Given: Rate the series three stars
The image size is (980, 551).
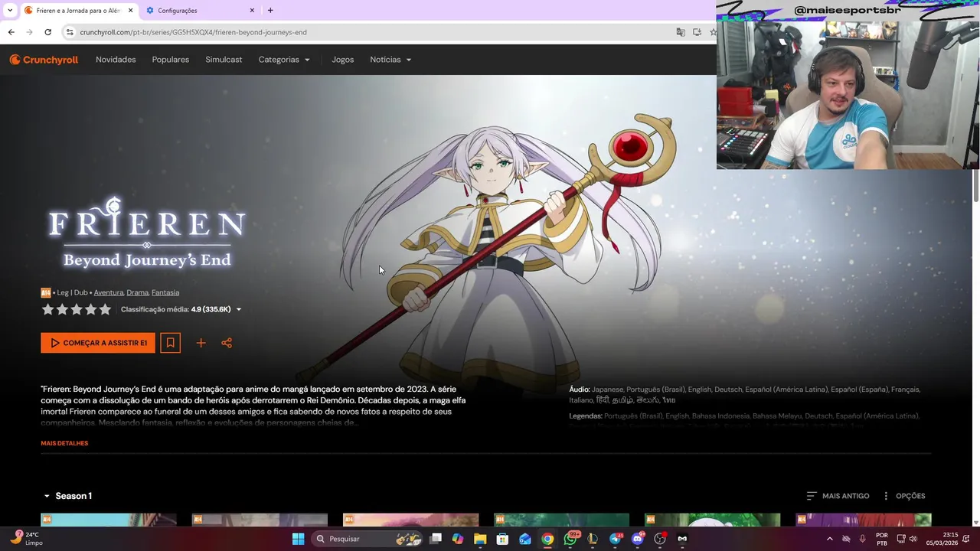Looking at the screenshot, I should [x=77, y=309].
